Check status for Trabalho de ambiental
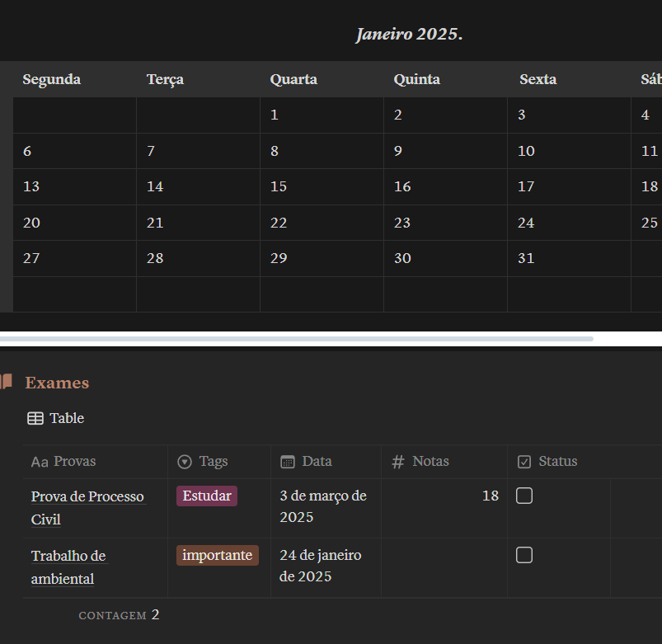 (524, 555)
